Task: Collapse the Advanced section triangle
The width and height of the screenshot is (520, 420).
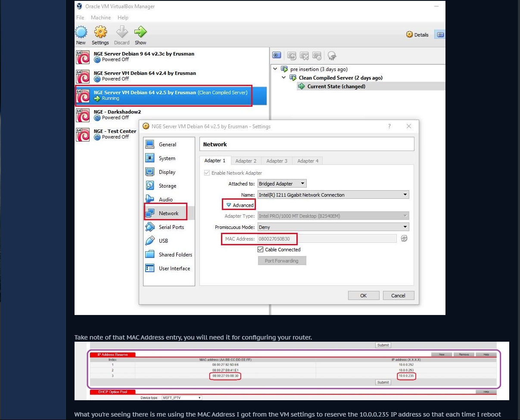Action: coord(229,205)
